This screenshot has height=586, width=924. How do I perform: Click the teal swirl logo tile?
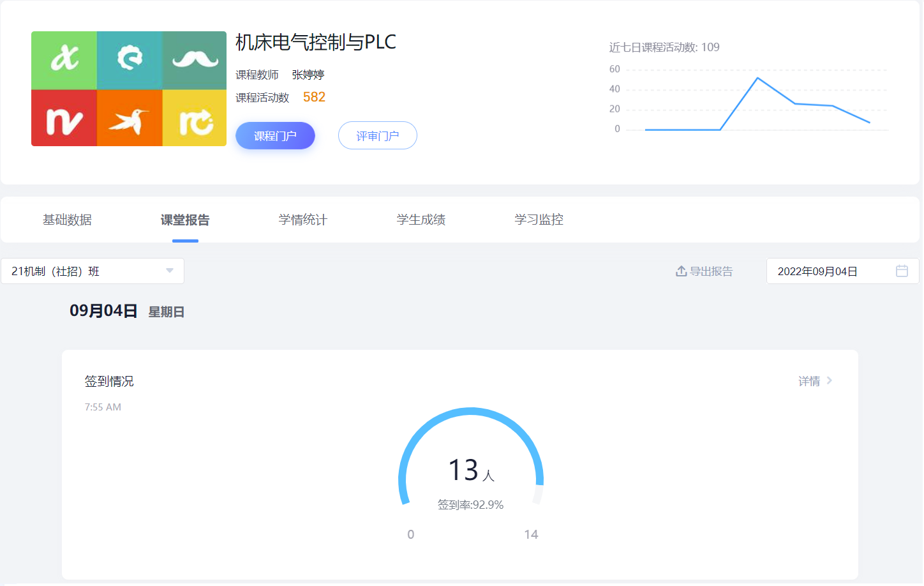(x=130, y=60)
